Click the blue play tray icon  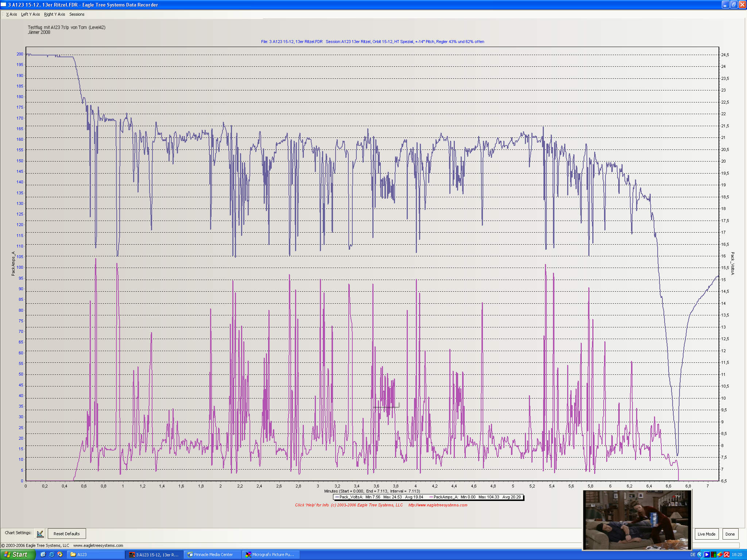707,555
